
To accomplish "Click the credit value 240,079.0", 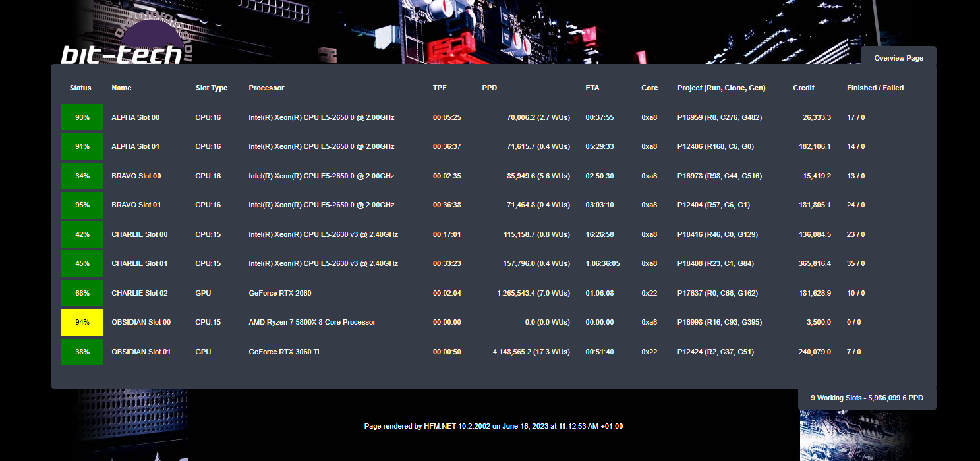I will point(815,352).
